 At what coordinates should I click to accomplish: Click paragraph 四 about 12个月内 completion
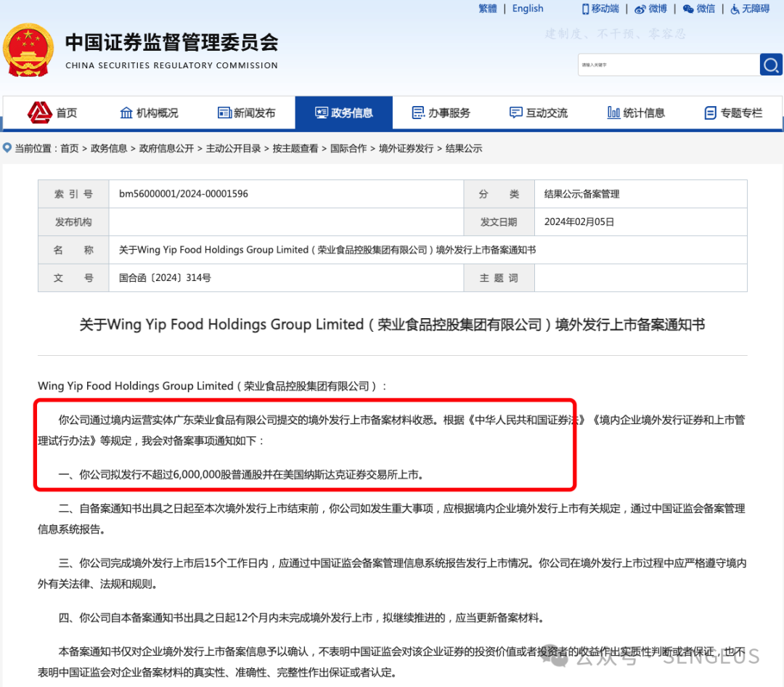click(x=301, y=617)
